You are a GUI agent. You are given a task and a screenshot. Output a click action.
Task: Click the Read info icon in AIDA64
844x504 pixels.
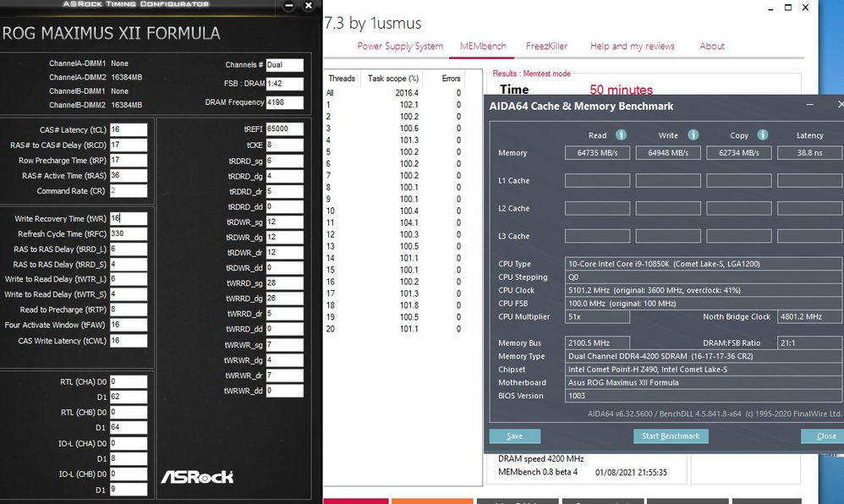[x=621, y=134]
